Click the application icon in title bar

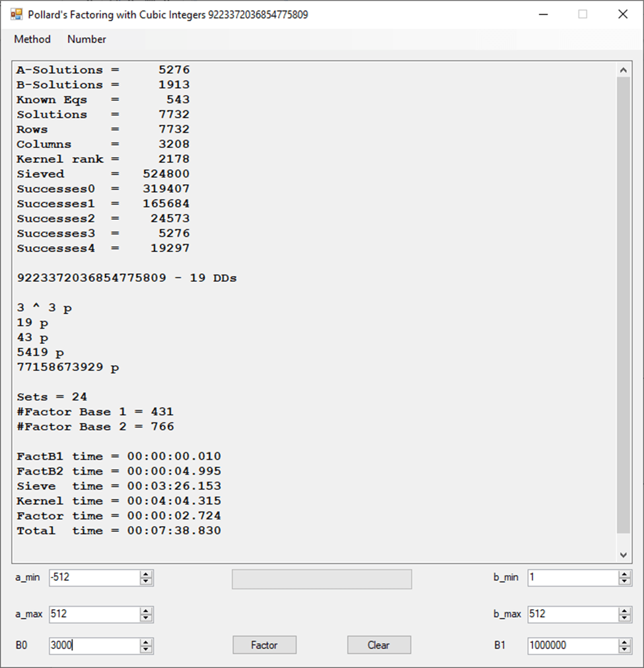pyautogui.click(x=17, y=14)
